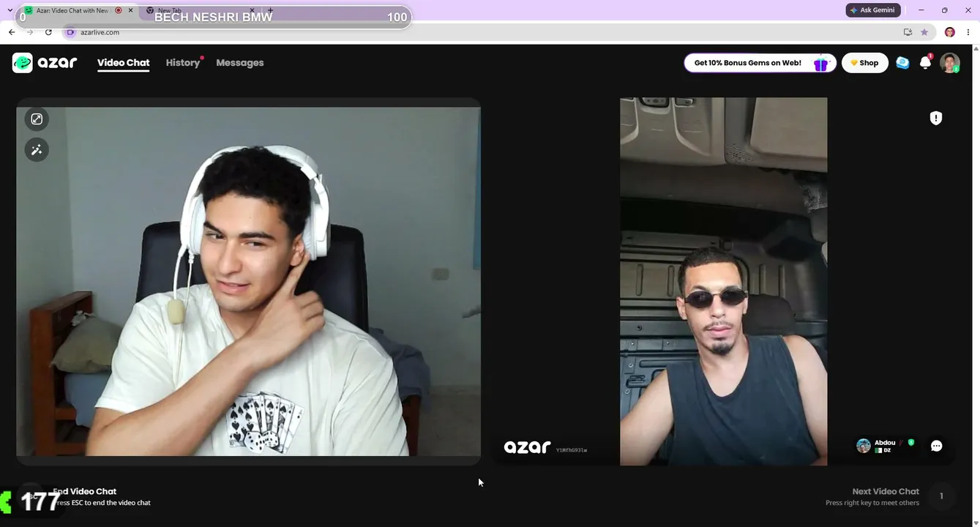
Task: Open the chat bubble in partner's video
Action: pyautogui.click(x=936, y=446)
